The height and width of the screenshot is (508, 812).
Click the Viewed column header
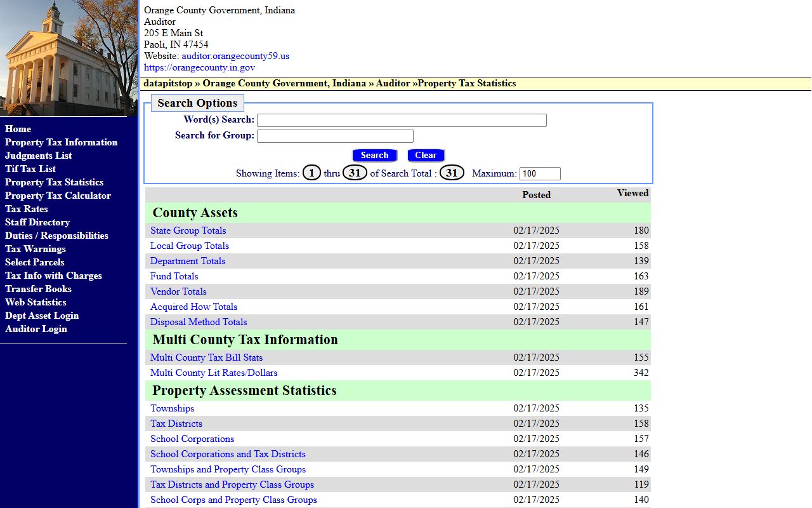tap(632, 193)
